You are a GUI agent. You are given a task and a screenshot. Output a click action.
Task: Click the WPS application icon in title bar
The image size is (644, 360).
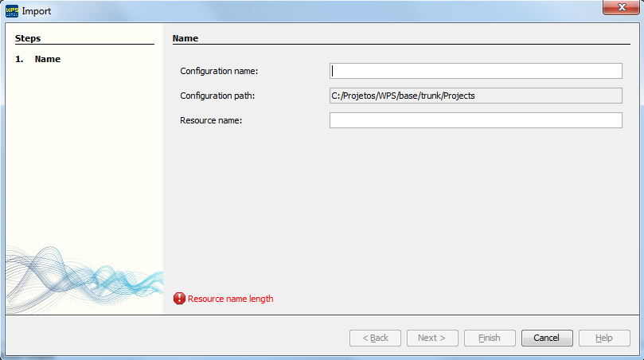[12, 11]
